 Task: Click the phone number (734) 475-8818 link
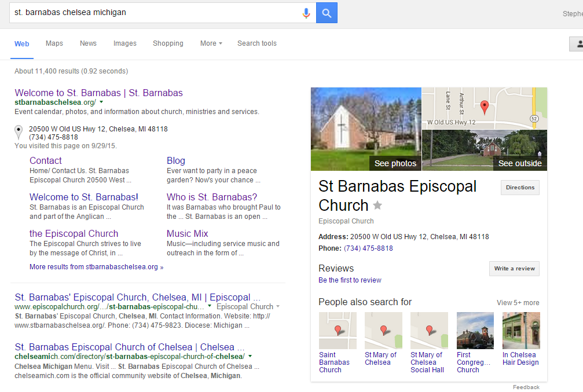coord(368,248)
